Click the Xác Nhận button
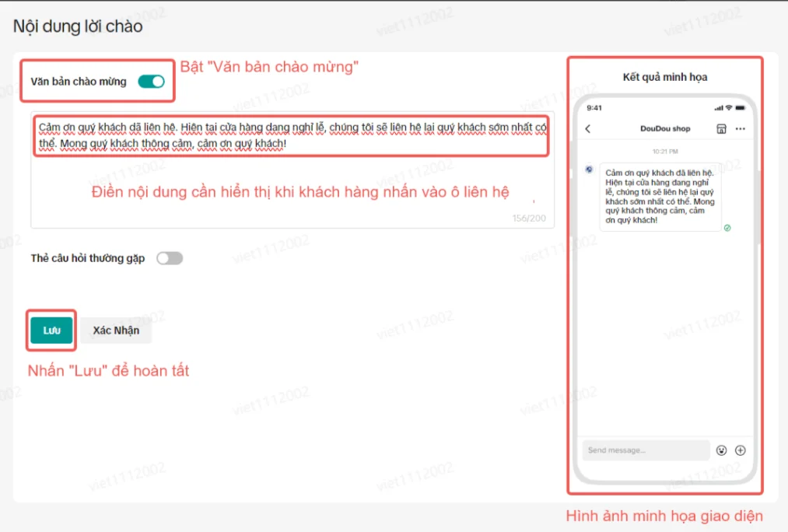The image size is (788, 532). tap(116, 330)
